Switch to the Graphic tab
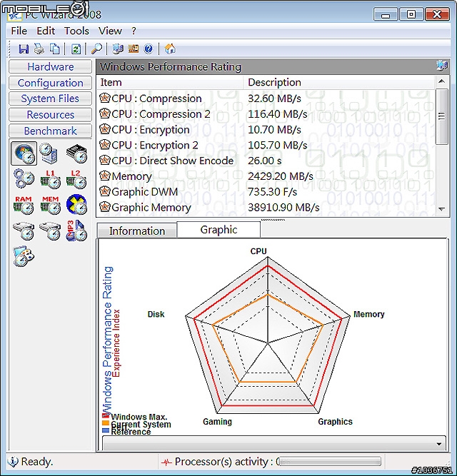Screen dimensions: 457x476 point(219,230)
